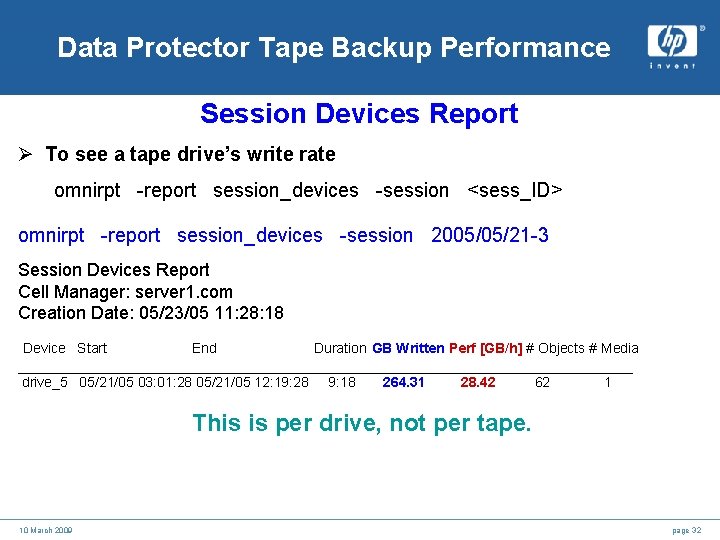Click the HP invent logo
Image resolution: width=720 pixels, height=540 pixels.
click(x=672, y=46)
